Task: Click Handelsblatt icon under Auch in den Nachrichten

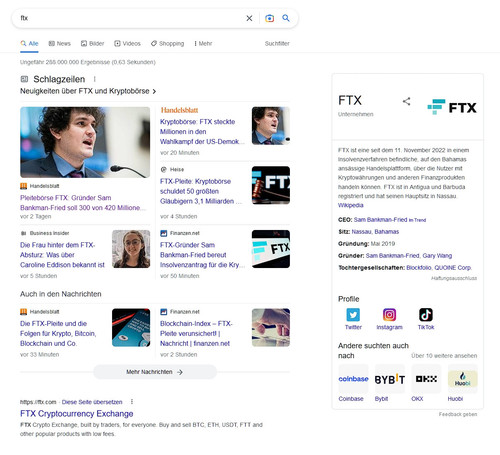Action: pos(23,312)
